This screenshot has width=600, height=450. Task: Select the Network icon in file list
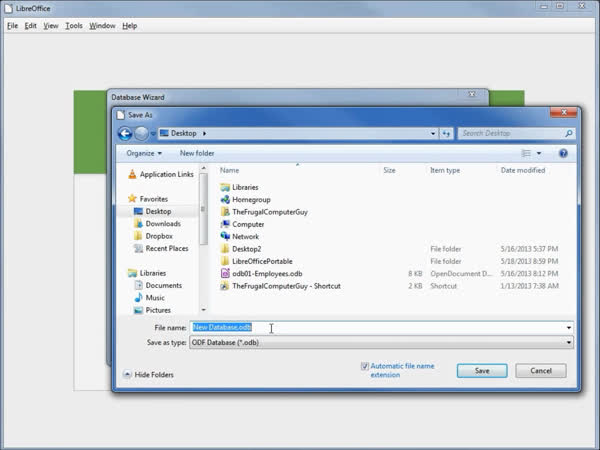click(225, 236)
